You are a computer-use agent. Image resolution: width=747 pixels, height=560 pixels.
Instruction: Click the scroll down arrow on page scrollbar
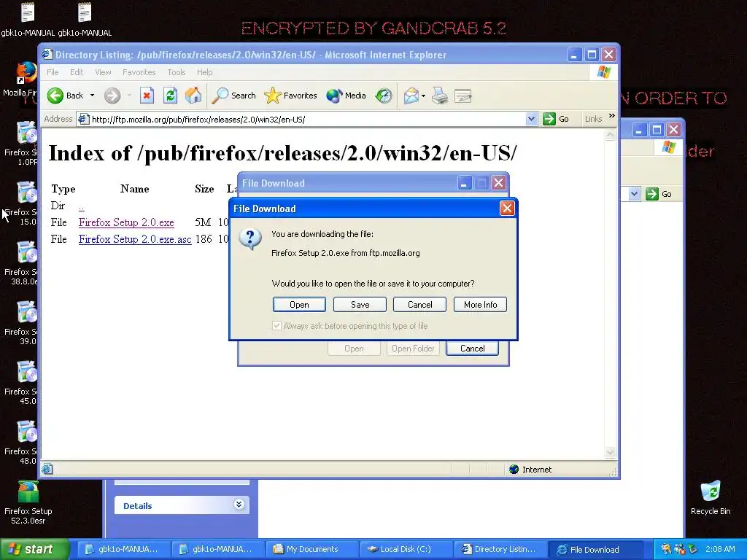point(610,452)
